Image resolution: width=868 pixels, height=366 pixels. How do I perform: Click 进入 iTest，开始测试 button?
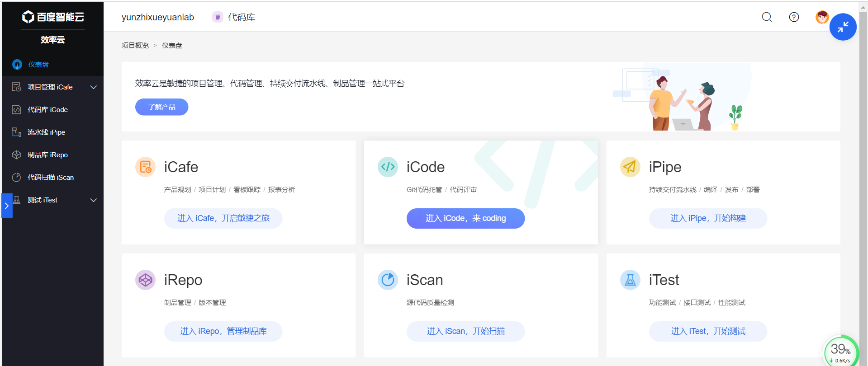click(x=708, y=331)
